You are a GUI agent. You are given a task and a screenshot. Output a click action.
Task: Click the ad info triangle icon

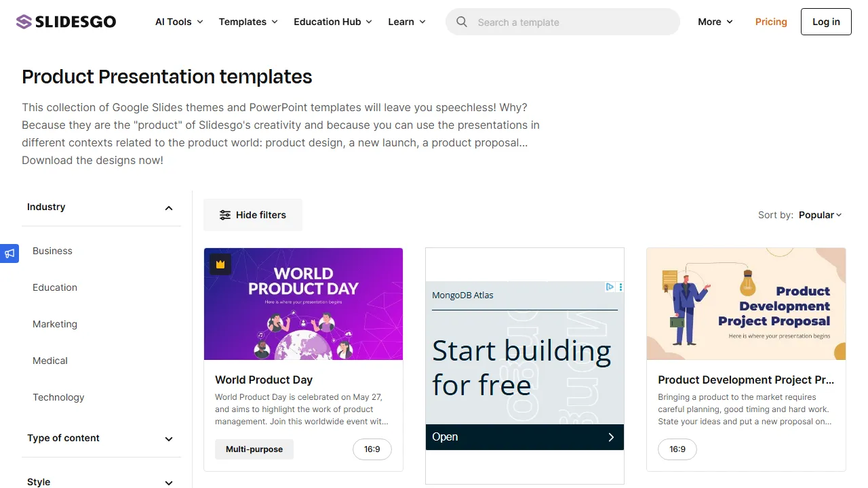pos(610,287)
